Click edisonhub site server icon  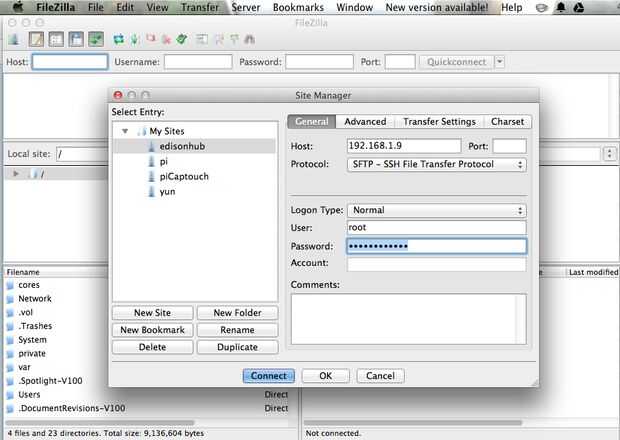[x=151, y=146]
